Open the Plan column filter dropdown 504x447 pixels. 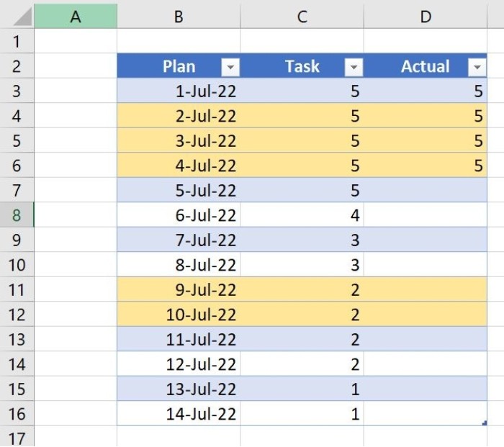(230, 67)
